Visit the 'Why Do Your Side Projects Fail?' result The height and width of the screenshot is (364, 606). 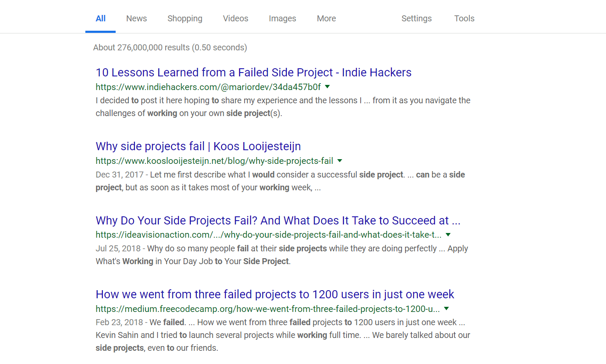point(278,220)
